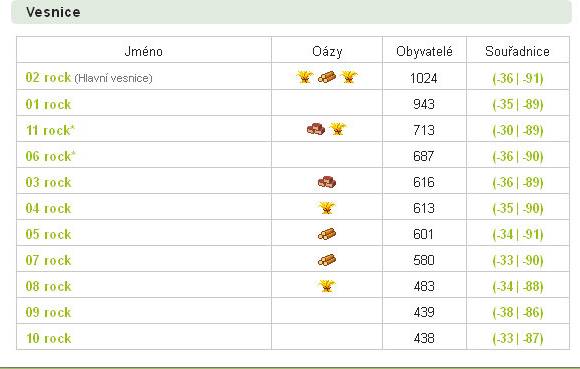Open coordinates (-36 | -91) on the map
This screenshot has height=369, width=580.
[x=517, y=78]
